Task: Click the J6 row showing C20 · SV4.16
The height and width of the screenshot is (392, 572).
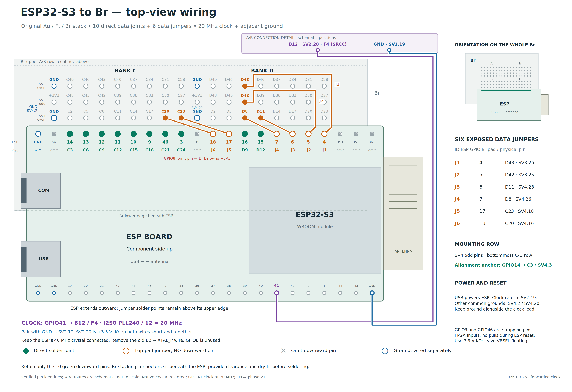Action: 494,224
